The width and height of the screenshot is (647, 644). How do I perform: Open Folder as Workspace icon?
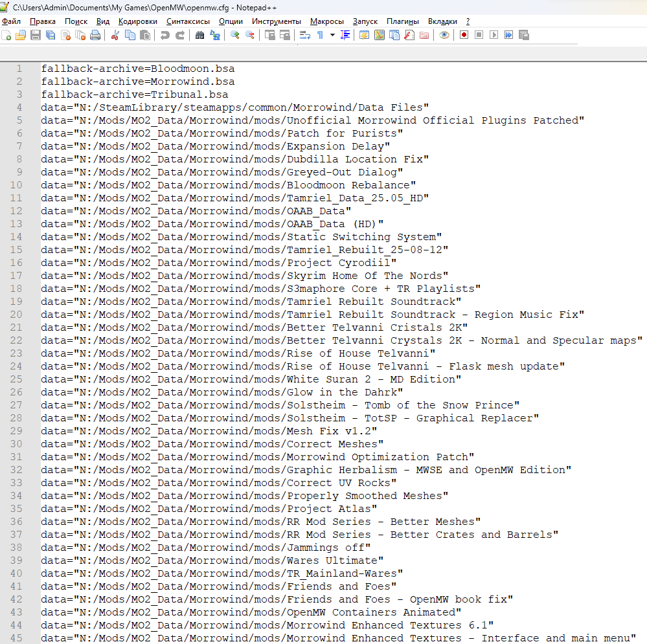[x=424, y=36]
